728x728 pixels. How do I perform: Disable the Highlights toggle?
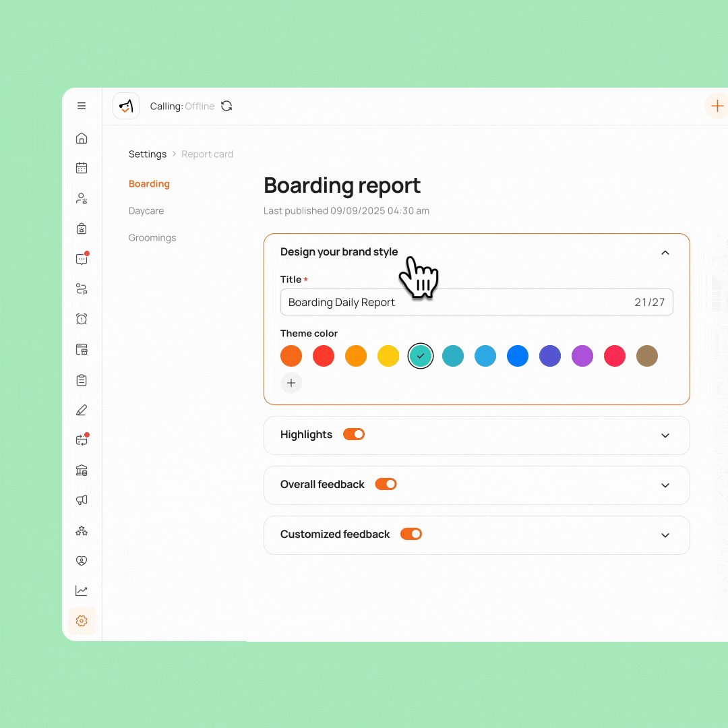tap(354, 434)
